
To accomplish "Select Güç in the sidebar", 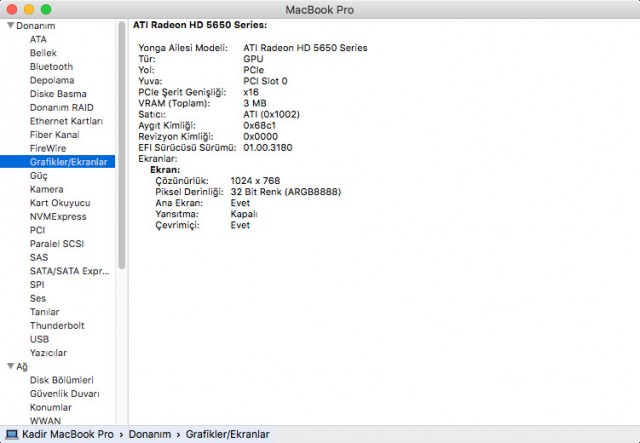I will 39,175.
